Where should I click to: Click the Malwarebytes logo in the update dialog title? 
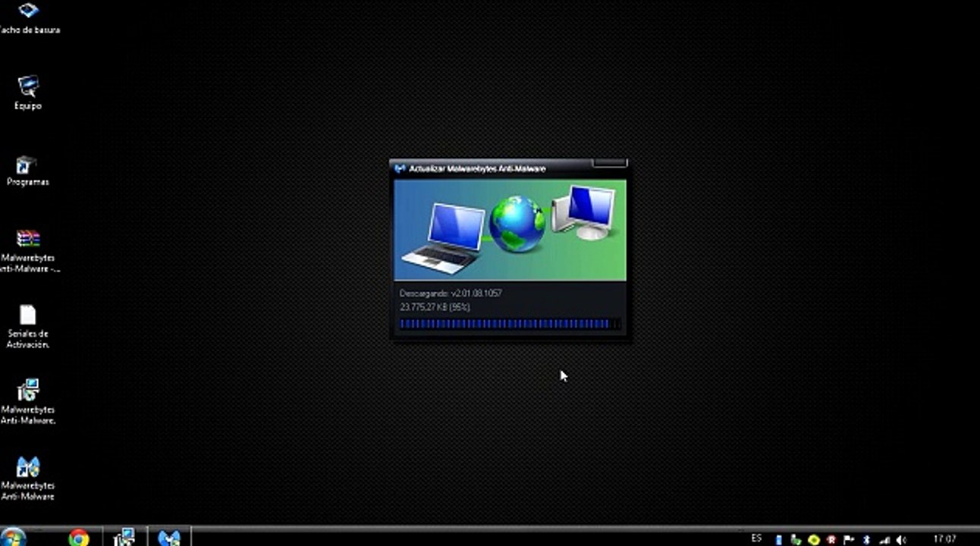click(400, 168)
